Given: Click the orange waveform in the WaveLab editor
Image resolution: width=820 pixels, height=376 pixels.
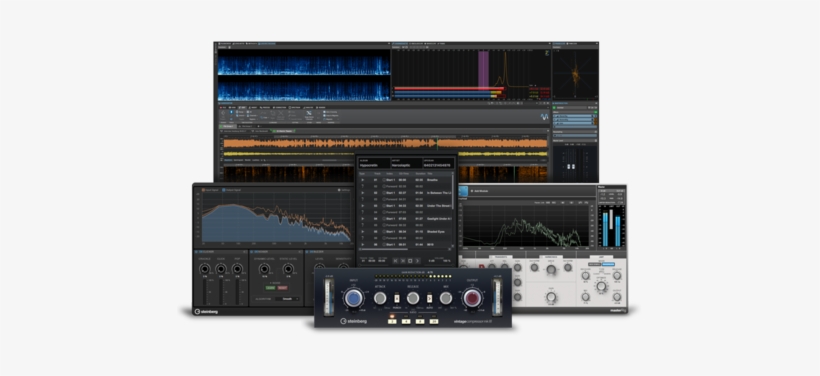Looking at the screenshot, I should click(x=385, y=143).
